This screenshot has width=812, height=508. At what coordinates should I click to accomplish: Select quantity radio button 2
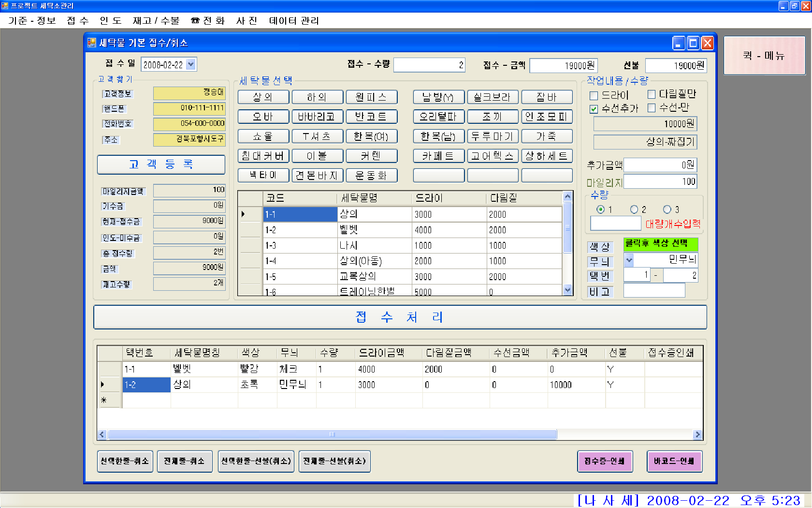tap(634, 209)
